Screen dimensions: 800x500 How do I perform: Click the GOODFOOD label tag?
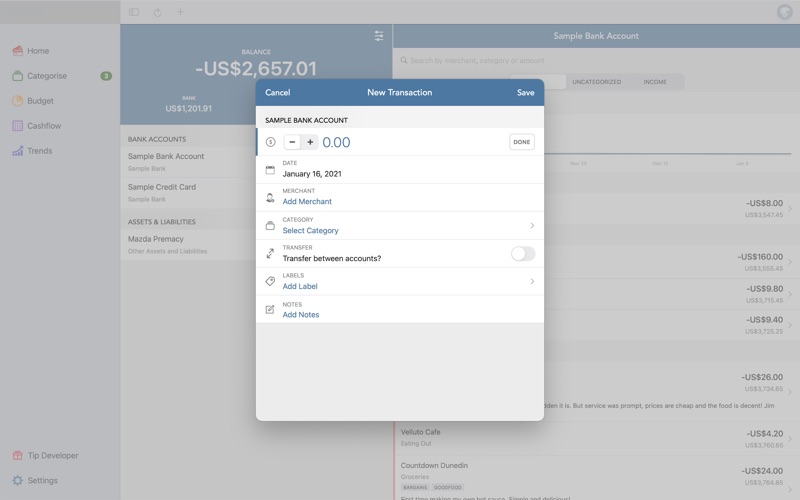pos(447,487)
